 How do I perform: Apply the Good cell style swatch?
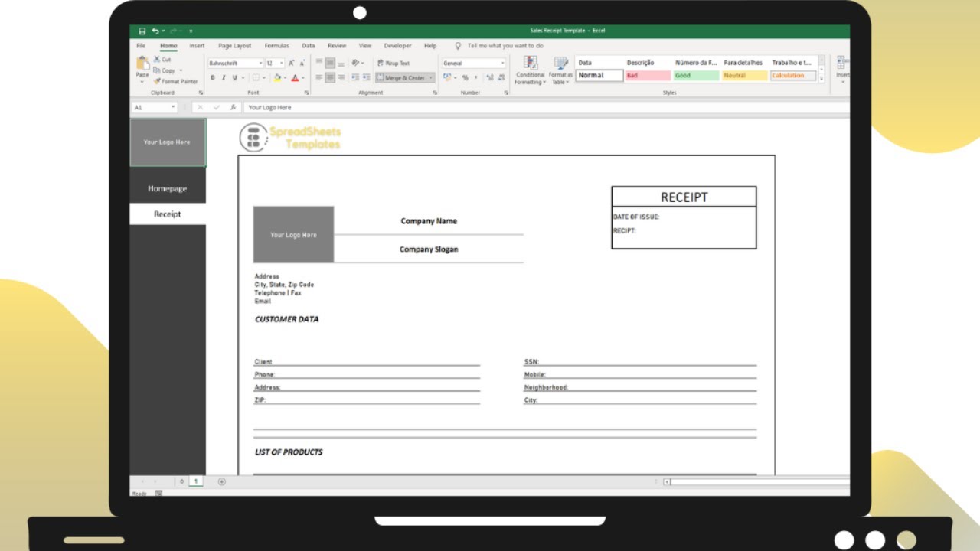pyautogui.click(x=696, y=76)
